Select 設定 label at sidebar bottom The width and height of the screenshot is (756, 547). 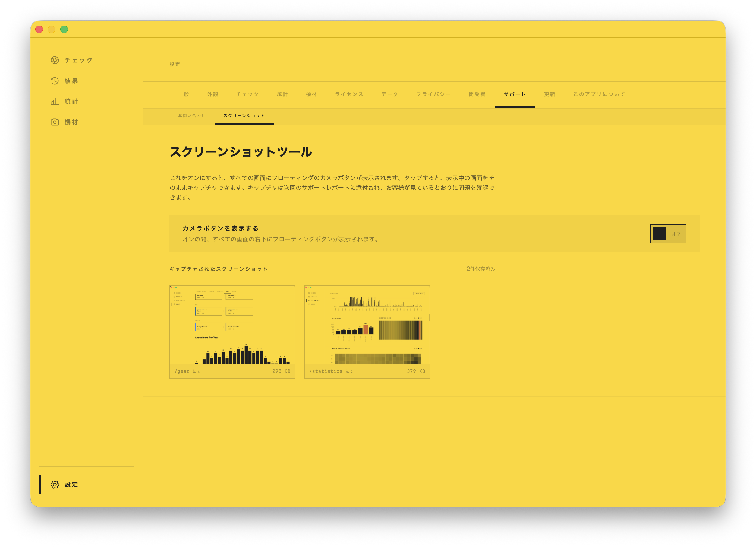[x=71, y=485]
